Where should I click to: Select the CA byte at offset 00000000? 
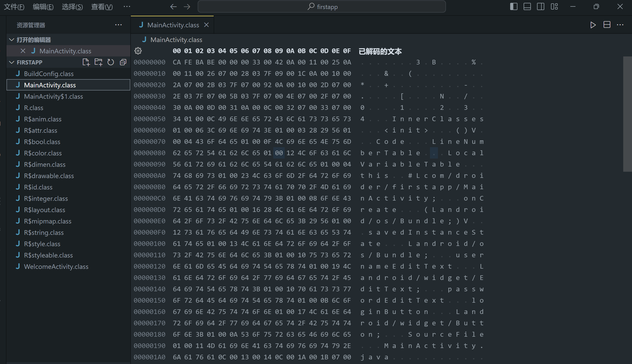click(177, 62)
